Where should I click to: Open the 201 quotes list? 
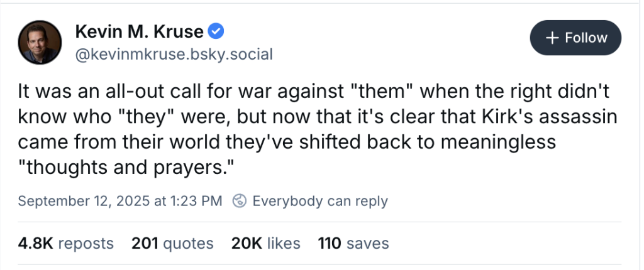click(x=172, y=243)
